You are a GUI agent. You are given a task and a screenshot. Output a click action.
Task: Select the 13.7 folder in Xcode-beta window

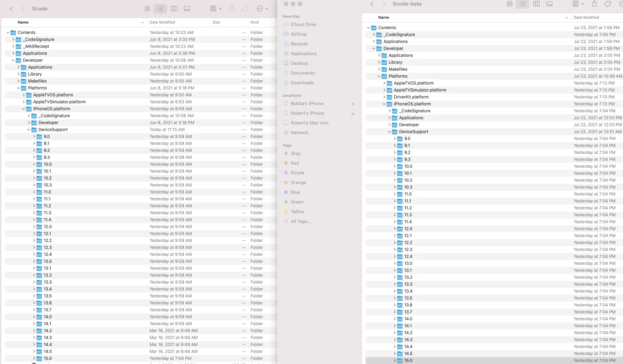pos(494,312)
